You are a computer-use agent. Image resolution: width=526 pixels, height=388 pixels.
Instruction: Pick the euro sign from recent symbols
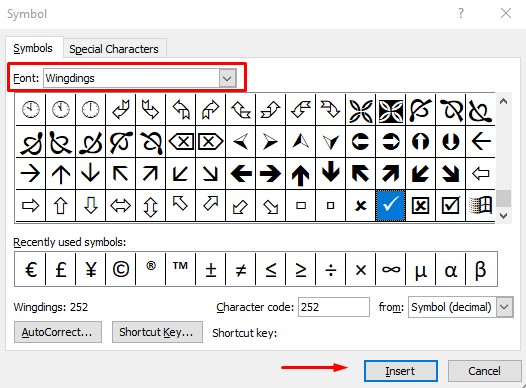click(30, 269)
